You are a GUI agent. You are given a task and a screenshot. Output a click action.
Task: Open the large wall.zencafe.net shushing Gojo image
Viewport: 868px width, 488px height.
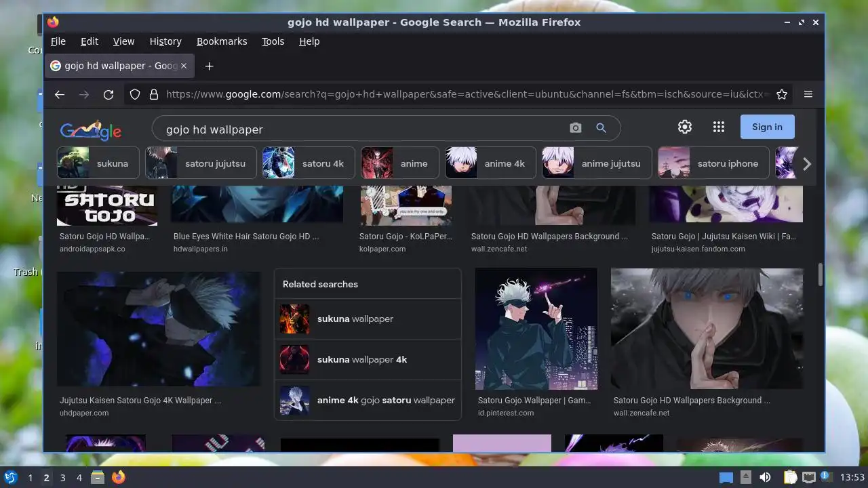coord(707,329)
